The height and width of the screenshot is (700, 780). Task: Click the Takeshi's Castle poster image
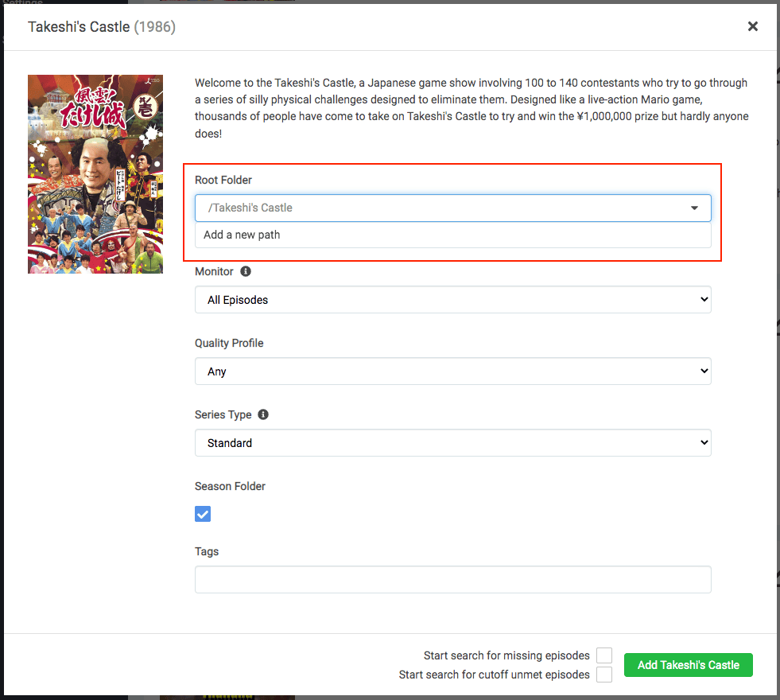pos(95,173)
